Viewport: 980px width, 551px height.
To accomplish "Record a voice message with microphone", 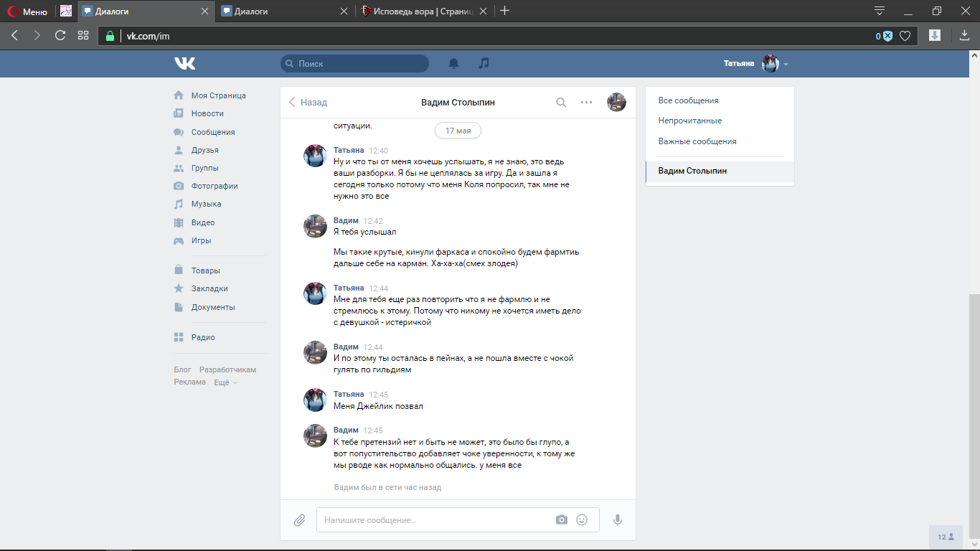I will pyautogui.click(x=617, y=520).
